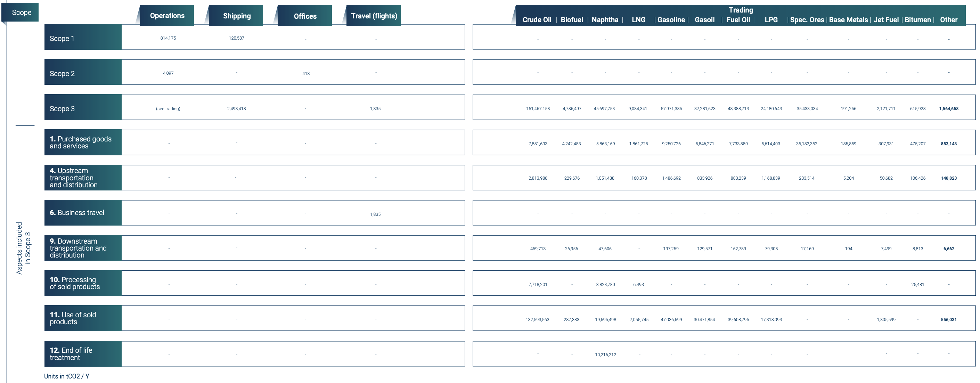
Task: Click Processing of sold products label
Action: (75, 283)
